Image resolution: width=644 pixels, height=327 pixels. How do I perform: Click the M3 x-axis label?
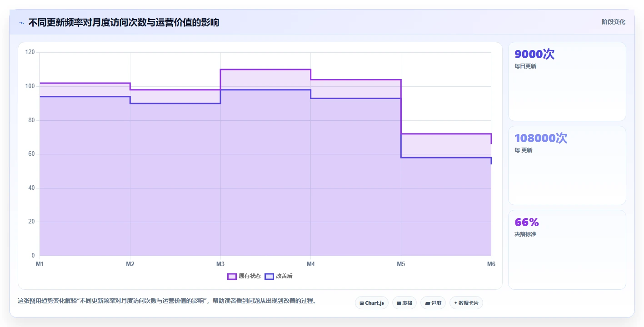pos(220,264)
